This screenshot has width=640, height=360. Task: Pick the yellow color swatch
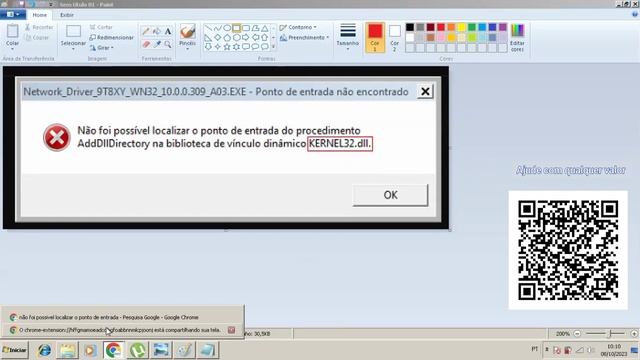point(462,27)
